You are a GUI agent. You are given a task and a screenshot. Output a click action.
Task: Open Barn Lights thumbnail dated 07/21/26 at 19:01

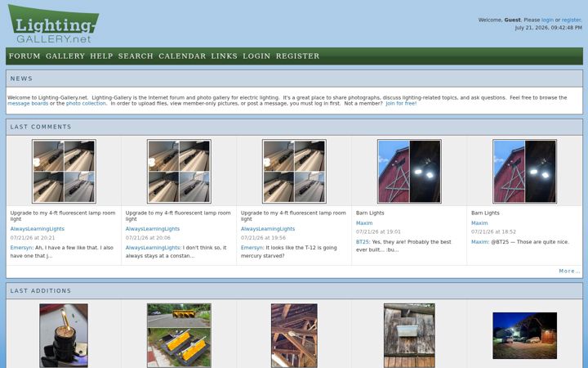tap(409, 171)
